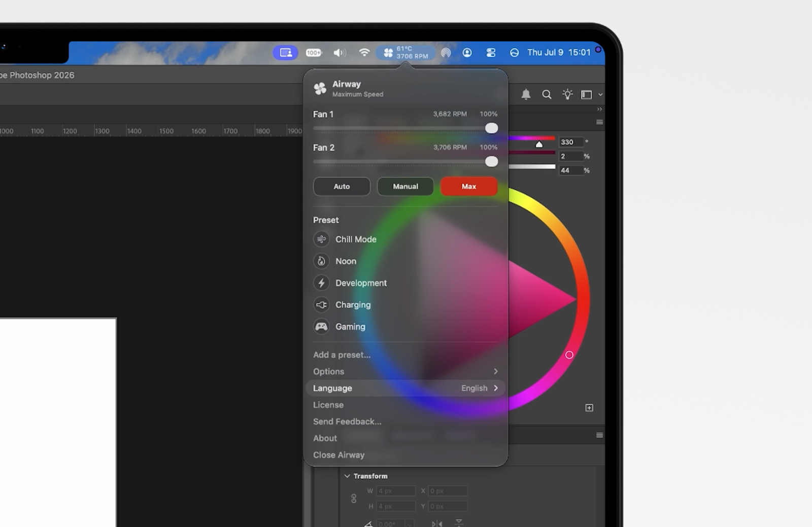812x527 pixels.
Task: Open Control Center from the menu bar
Action: coord(491,53)
